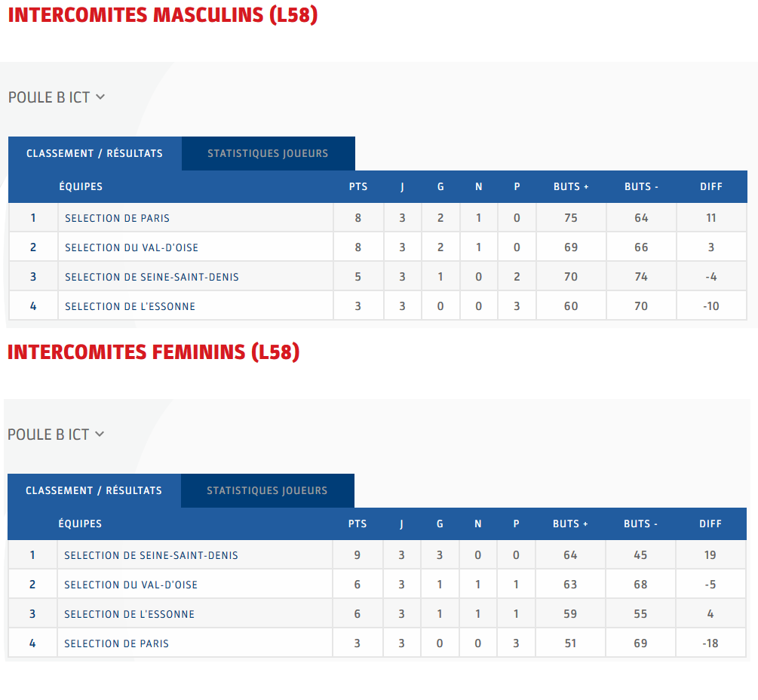Switch to feminins Statistiques Joueurs tab
This screenshot has width=758, height=700.
[x=267, y=490]
